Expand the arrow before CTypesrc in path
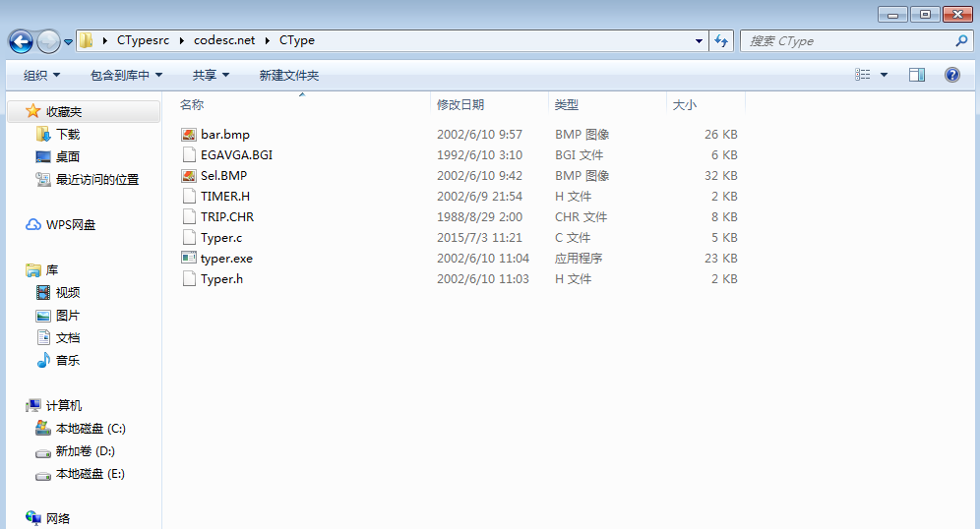This screenshot has width=980, height=529. [104, 40]
